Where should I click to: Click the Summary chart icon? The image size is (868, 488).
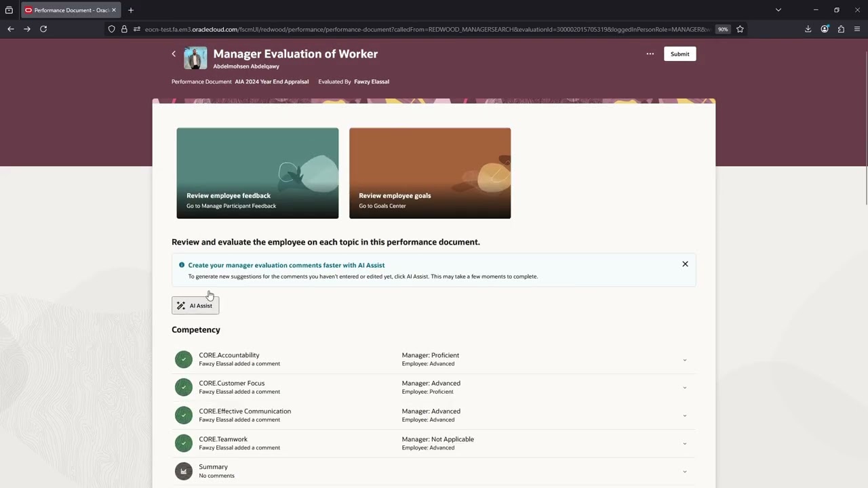click(x=184, y=471)
